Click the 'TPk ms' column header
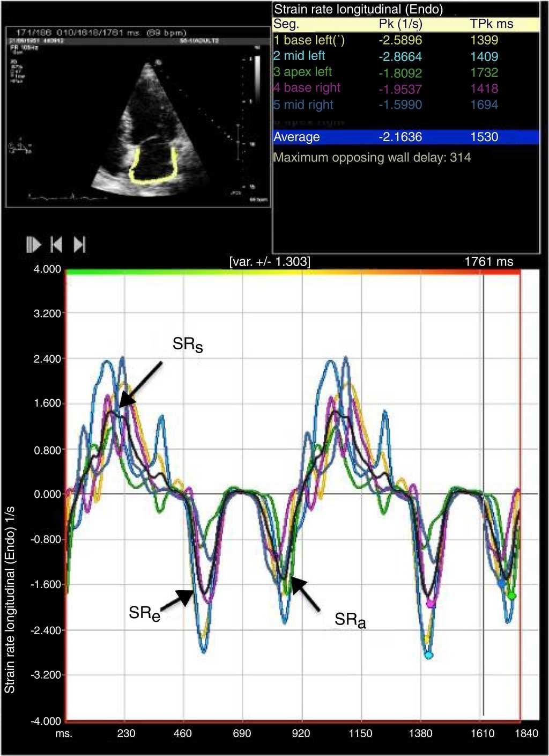The height and width of the screenshot is (756, 549). [x=491, y=24]
